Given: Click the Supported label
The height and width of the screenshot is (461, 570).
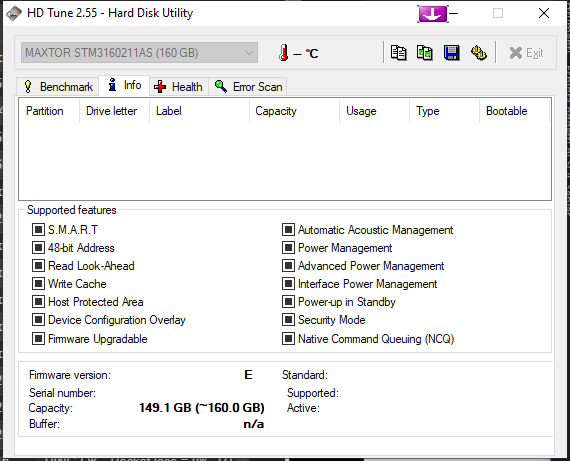Looking at the screenshot, I should point(313,393).
